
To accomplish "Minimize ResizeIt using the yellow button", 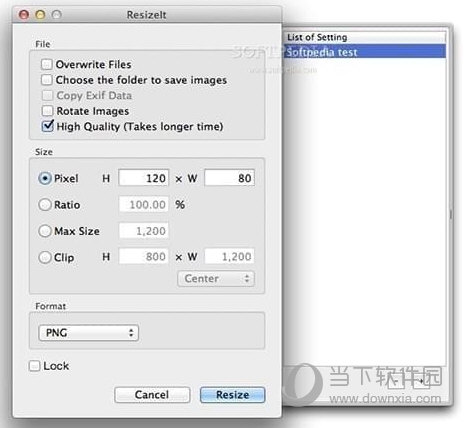I will click(40, 14).
